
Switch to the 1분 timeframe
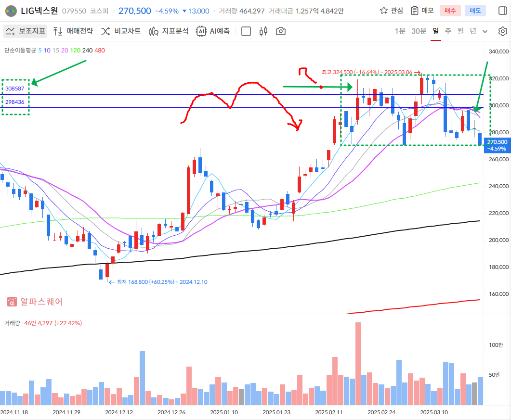(400, 31)
